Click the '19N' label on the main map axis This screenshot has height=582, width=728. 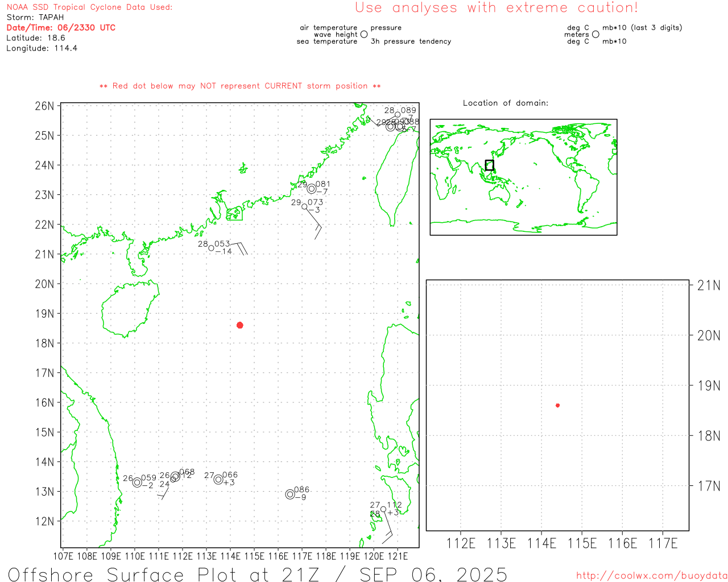[44, 314]
